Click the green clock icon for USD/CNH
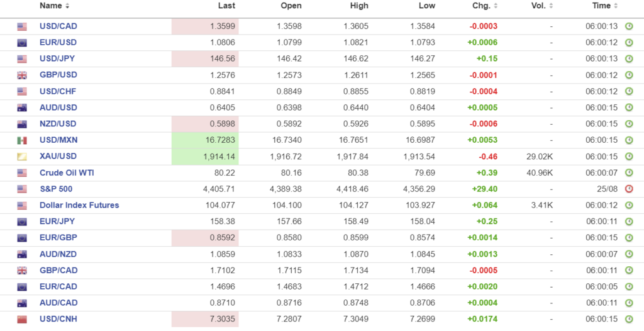This screenshot has height=331, width=644. tap(629, 319)
